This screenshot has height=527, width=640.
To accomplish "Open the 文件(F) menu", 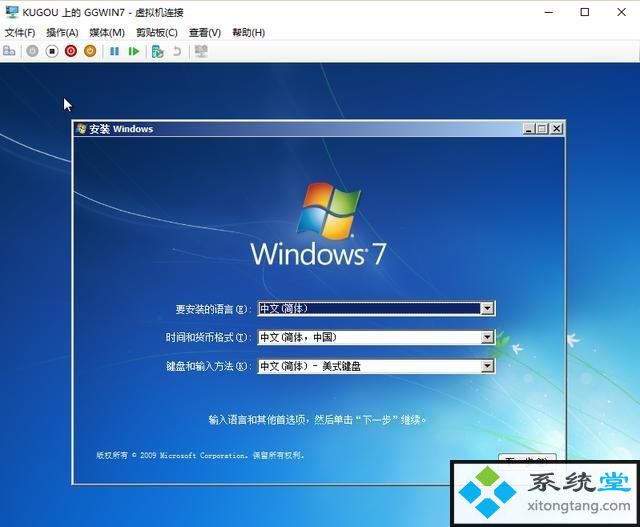I will [x=20, y=33].
